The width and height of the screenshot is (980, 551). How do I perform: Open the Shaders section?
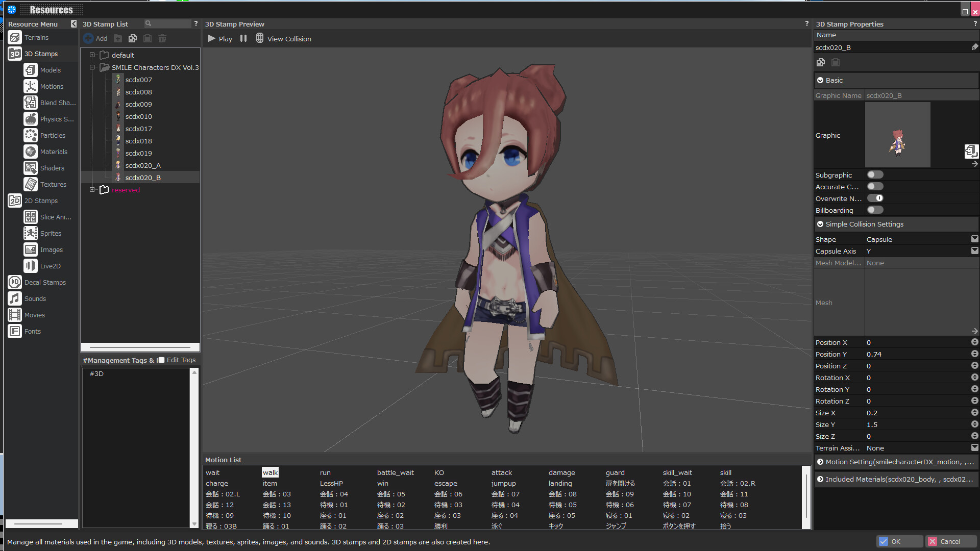click(44, 168)
